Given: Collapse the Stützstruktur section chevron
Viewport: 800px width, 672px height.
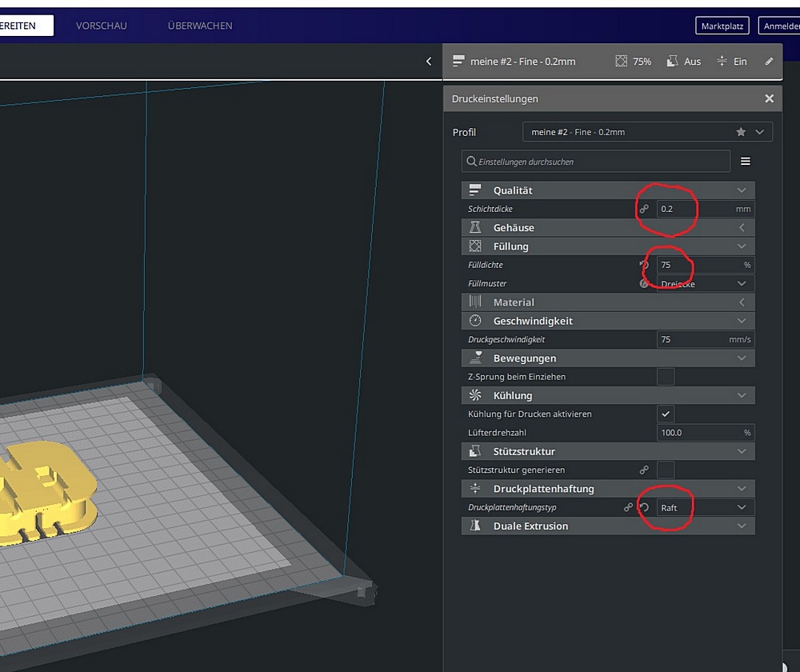Looking at the screenshot, I should [x=742, y=451].
